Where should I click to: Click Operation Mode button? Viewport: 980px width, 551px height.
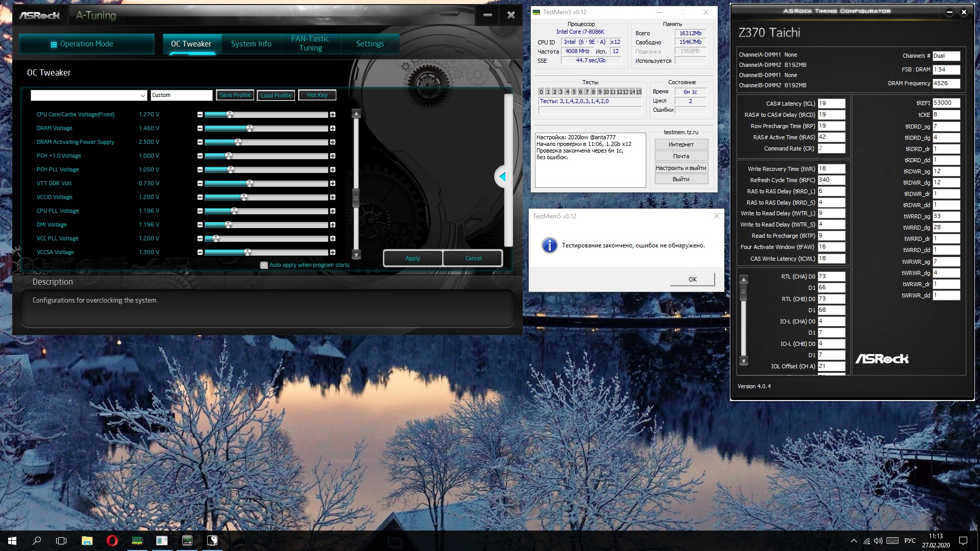(87, 44)
